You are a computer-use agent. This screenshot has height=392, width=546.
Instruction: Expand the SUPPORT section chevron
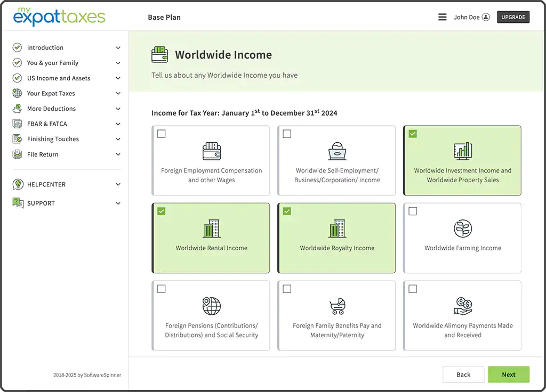click(118, 203)
